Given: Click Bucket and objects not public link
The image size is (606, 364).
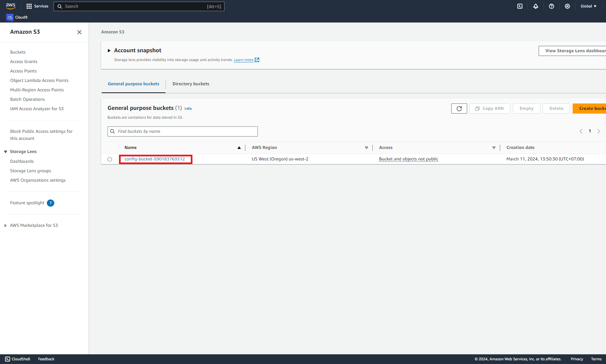Looking at the screenshot, I should tap(408, 159).
